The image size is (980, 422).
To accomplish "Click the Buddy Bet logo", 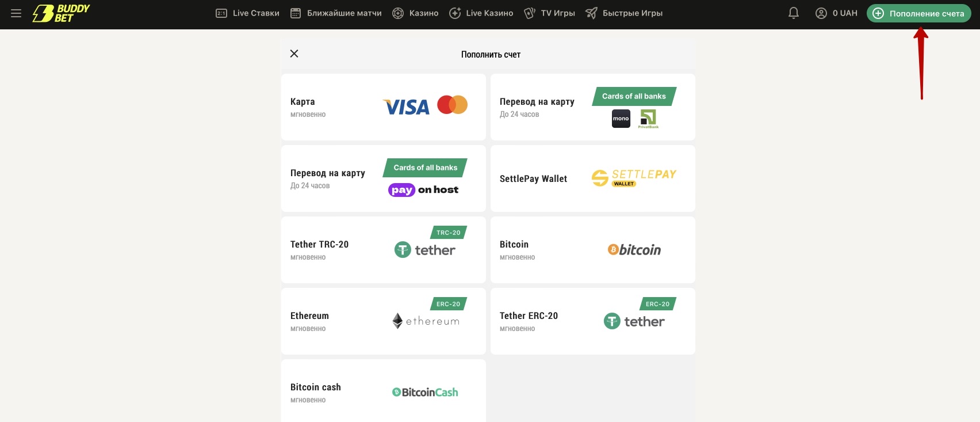I will pos(61,13).
